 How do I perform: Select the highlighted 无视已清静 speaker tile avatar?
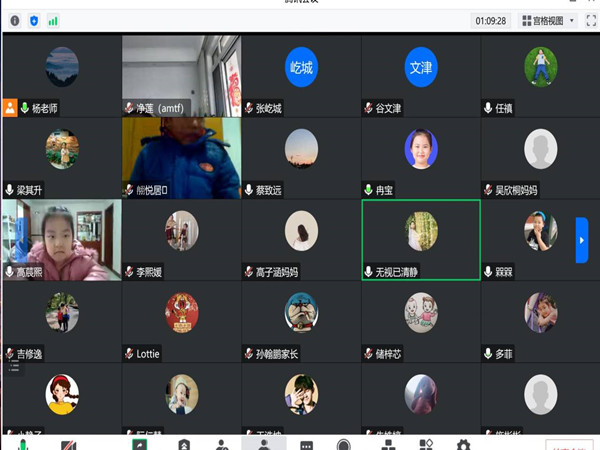tap(421, 231)
